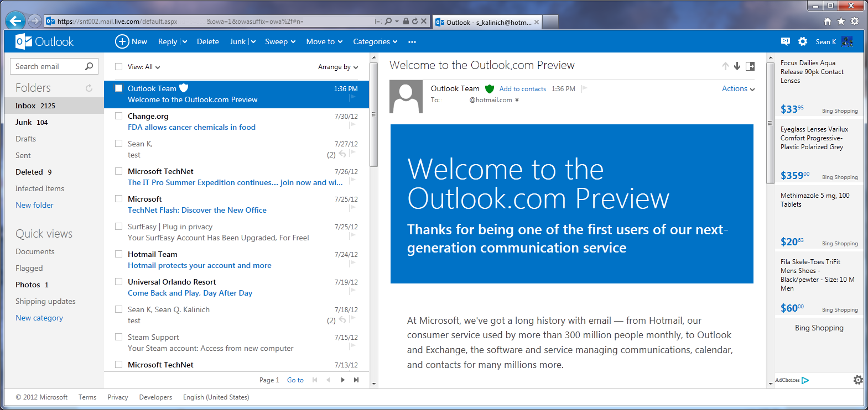Click the Outlook logo in the header
Image resolution: width=868 pixels, height=410 pixels.
[44, 41]
